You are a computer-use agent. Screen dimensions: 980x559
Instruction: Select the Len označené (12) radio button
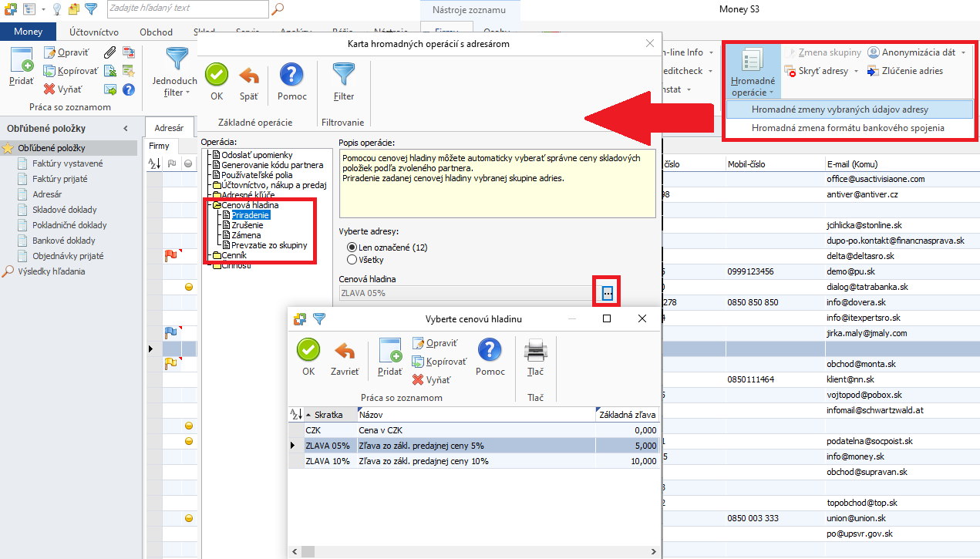[352, 248]
